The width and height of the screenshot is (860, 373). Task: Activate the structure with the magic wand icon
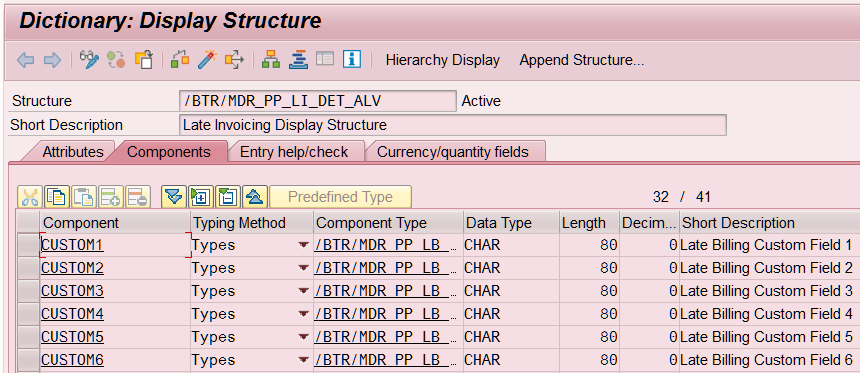click(207, 59)
